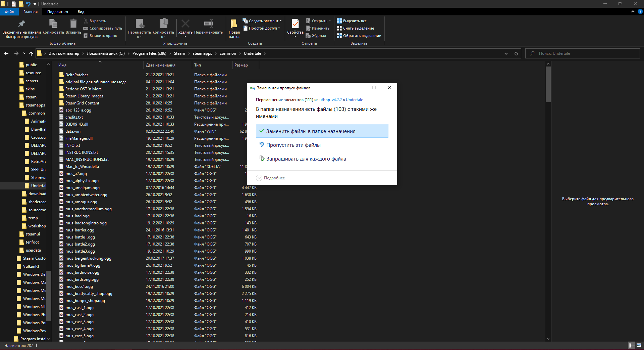This screenshot has width=644, height=350.
Task: Choose to decide for each file
Action: [322, 159]
